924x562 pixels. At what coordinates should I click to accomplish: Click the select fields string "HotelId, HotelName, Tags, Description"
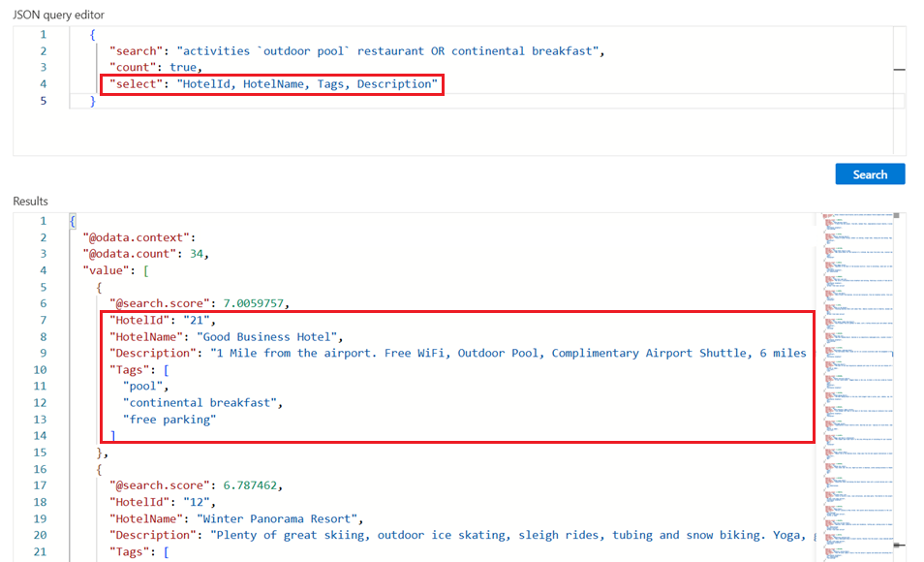(x=307, y=83)
